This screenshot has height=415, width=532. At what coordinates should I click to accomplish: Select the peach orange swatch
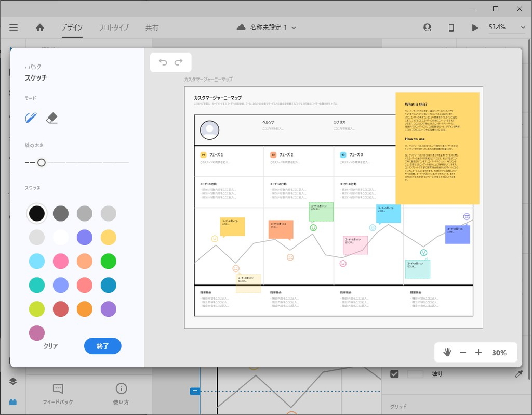tap(85, 262)
